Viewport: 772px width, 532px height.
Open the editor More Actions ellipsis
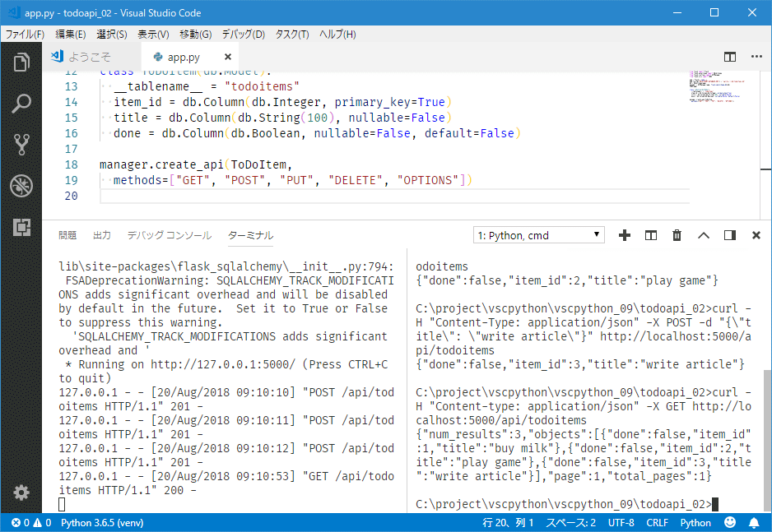756,57
